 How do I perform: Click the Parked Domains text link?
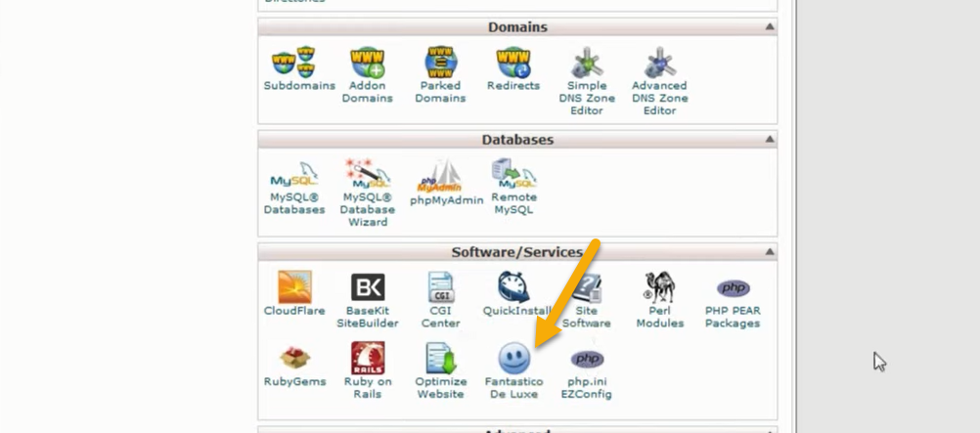(x=440, y=92)
